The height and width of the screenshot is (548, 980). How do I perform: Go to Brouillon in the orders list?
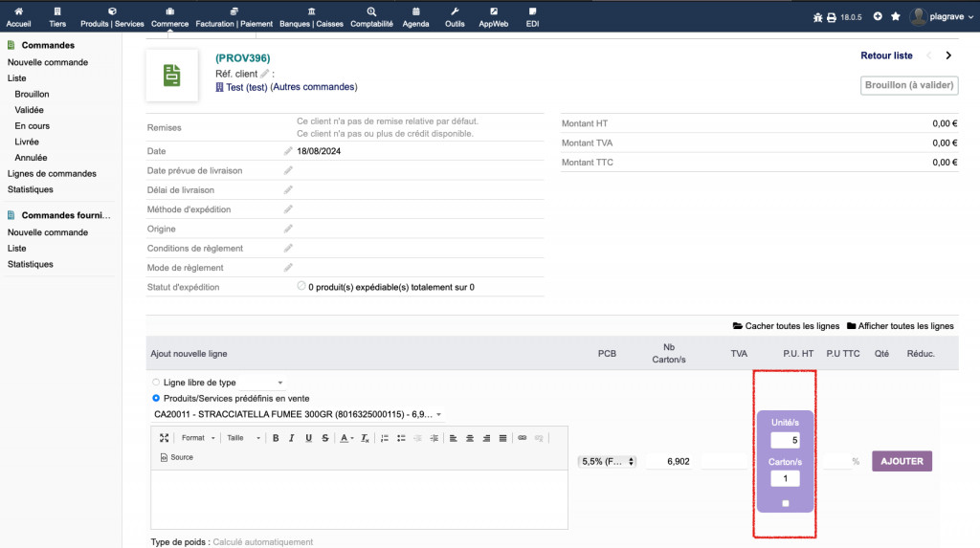pos(32,94)
